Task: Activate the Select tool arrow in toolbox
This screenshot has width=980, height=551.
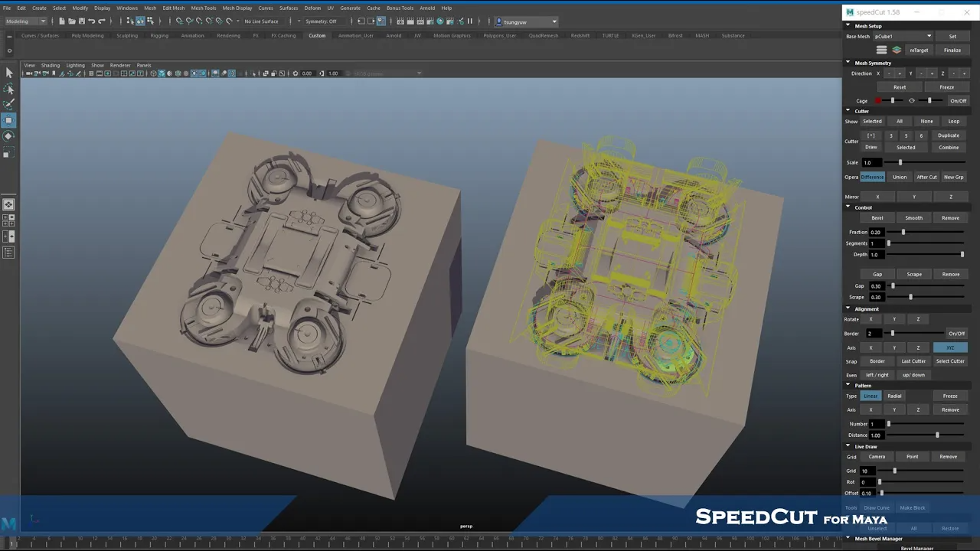Action: click(x=8, y=73)
